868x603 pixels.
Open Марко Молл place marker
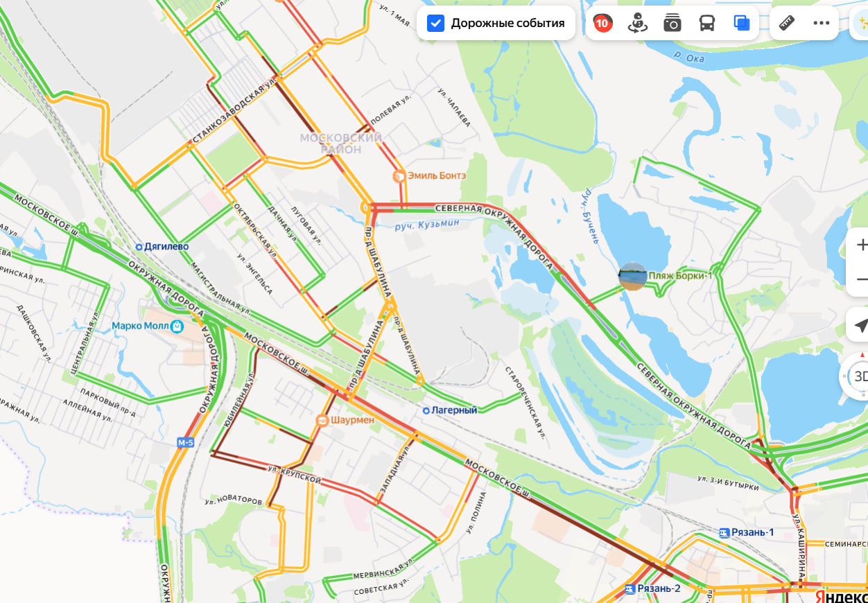click(x=177, y=326)
